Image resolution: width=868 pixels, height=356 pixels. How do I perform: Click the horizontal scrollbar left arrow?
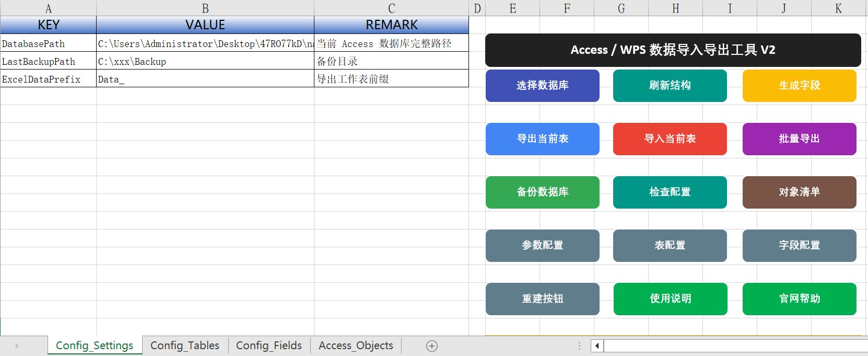pyautogui.click(x=597, y=346)
